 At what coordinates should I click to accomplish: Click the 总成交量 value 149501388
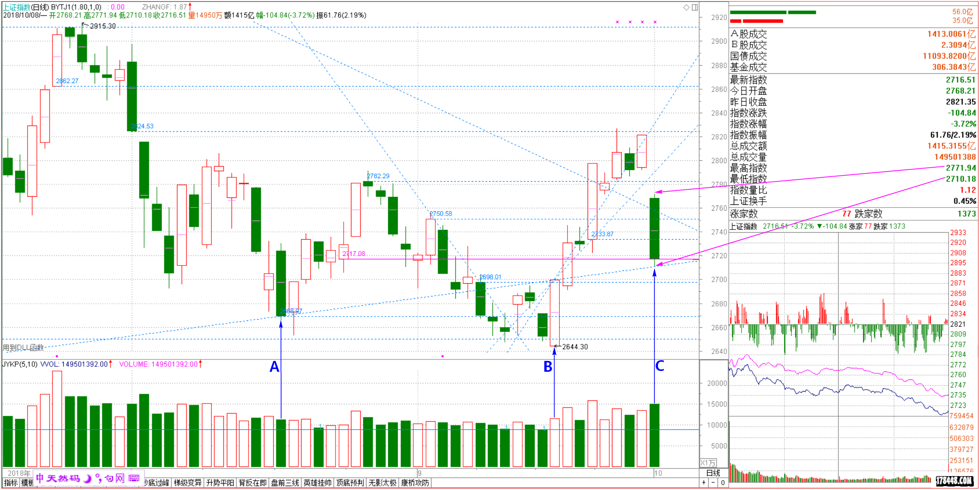pyautogui.click(x=955, y=157)
